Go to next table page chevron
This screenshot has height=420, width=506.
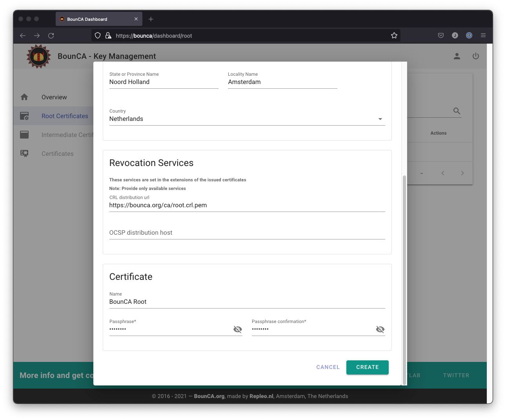tap(462, 173)
